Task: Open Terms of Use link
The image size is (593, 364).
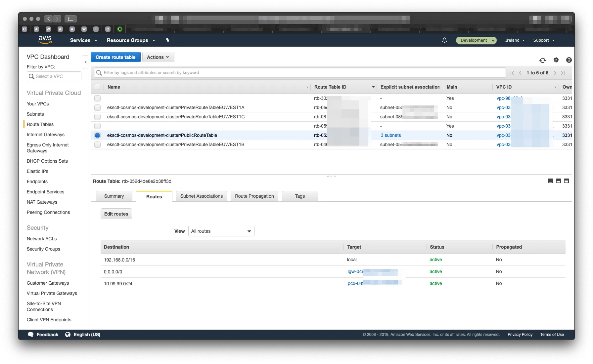Action: [552, 335]
